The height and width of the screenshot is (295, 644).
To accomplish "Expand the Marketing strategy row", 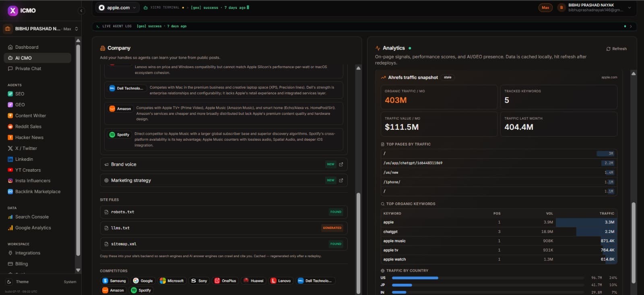I will pos(224,181).
